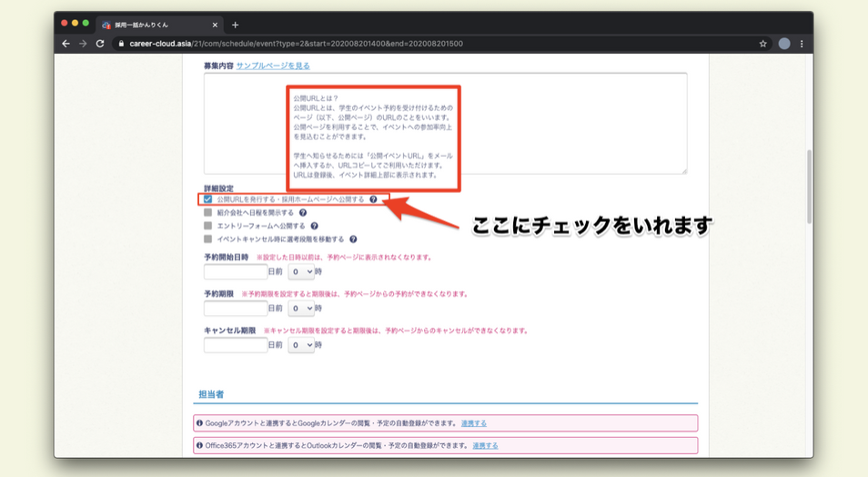Open the 予約開始日時 hour dropdown
This screenshot has width=868, height=477.
[x=301, y=271]
